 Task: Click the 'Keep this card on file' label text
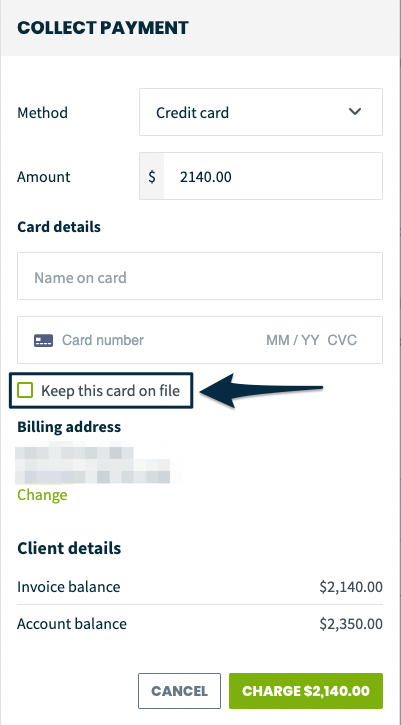(x=110, y=391)
